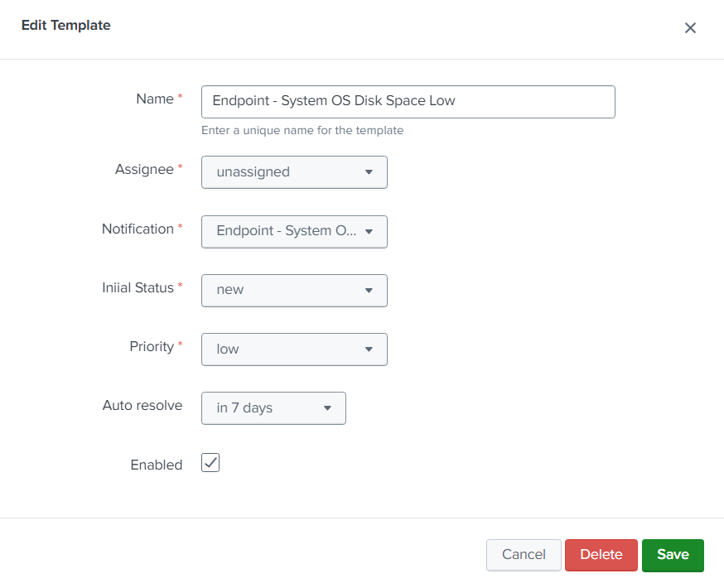This screenshot has width=724, height=588.
Task: Open the Notification dropdown
Action: 294,232
